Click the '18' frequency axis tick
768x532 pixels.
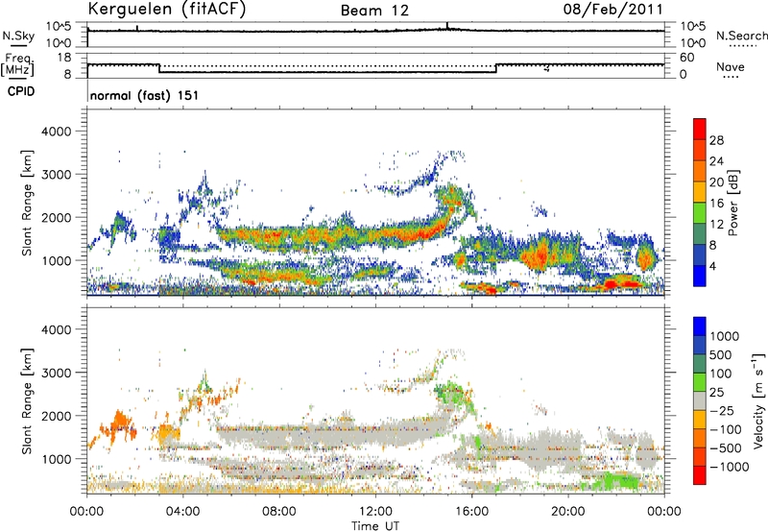(64, 58)
